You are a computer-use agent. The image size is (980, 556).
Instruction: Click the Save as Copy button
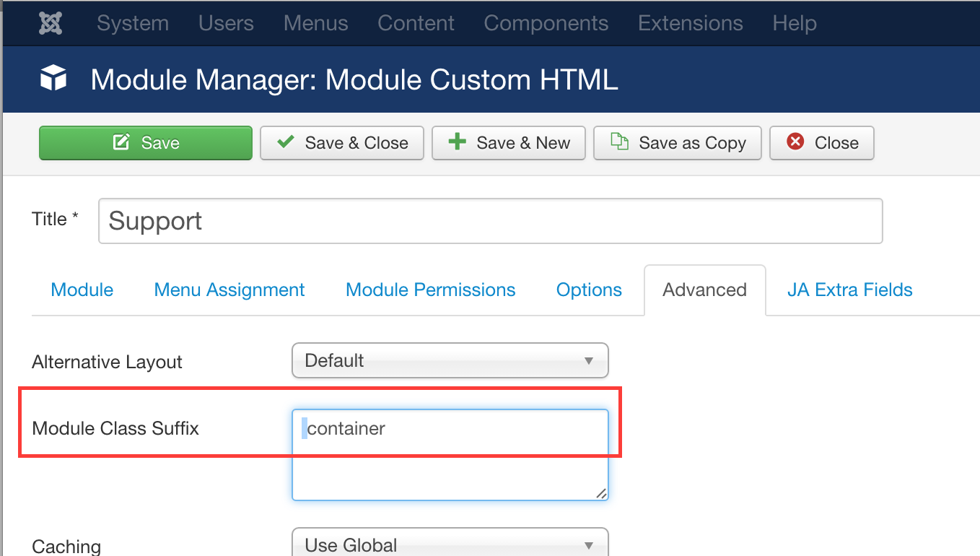[678, 143]
